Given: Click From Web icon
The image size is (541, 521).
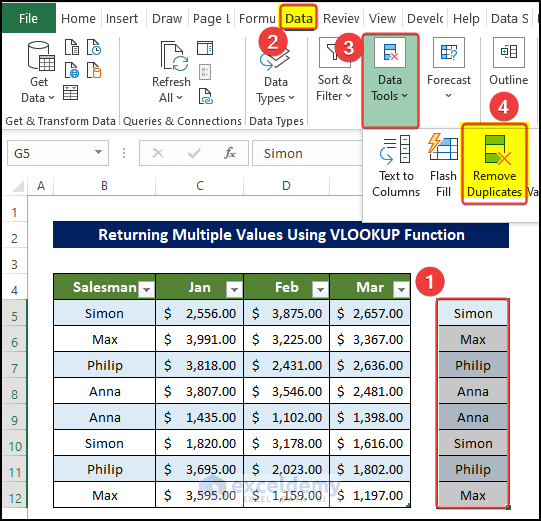Looking at the screenshot, I should [x=72, y=70].
